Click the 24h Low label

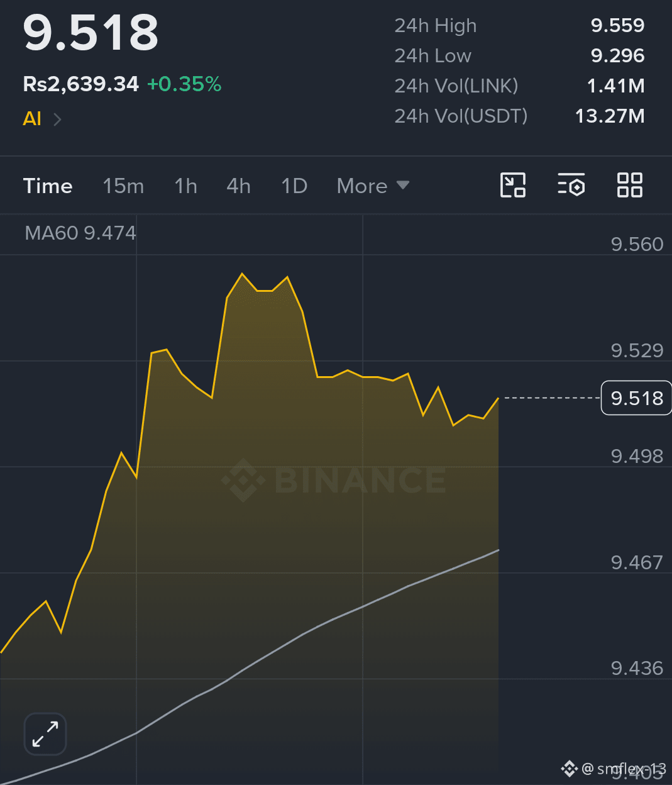[432, 55]
